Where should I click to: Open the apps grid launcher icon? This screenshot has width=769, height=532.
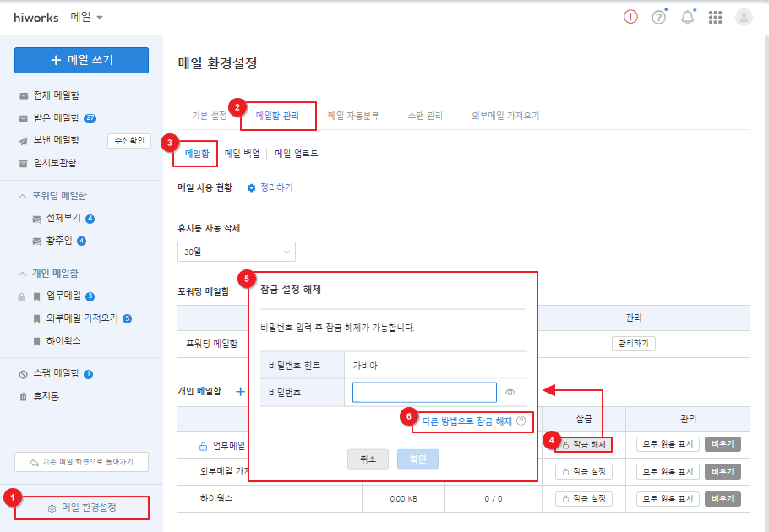click(715, 18)
